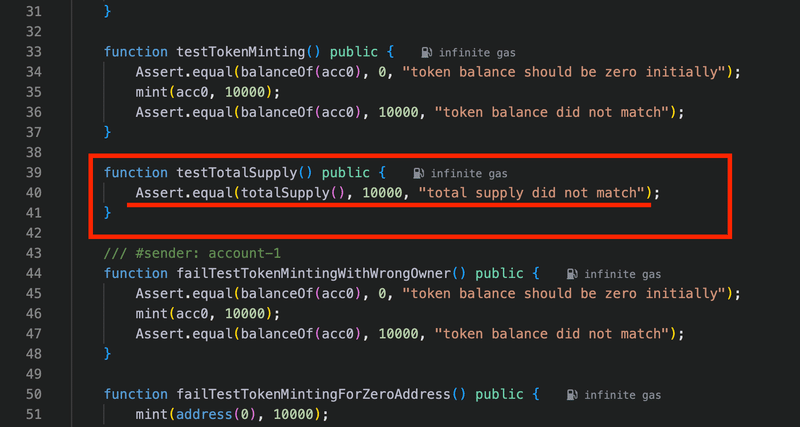This screenshot has width=800, height=427.
Task: Click mint(address(0), 10000) on line 51
Action: point(232,415)
